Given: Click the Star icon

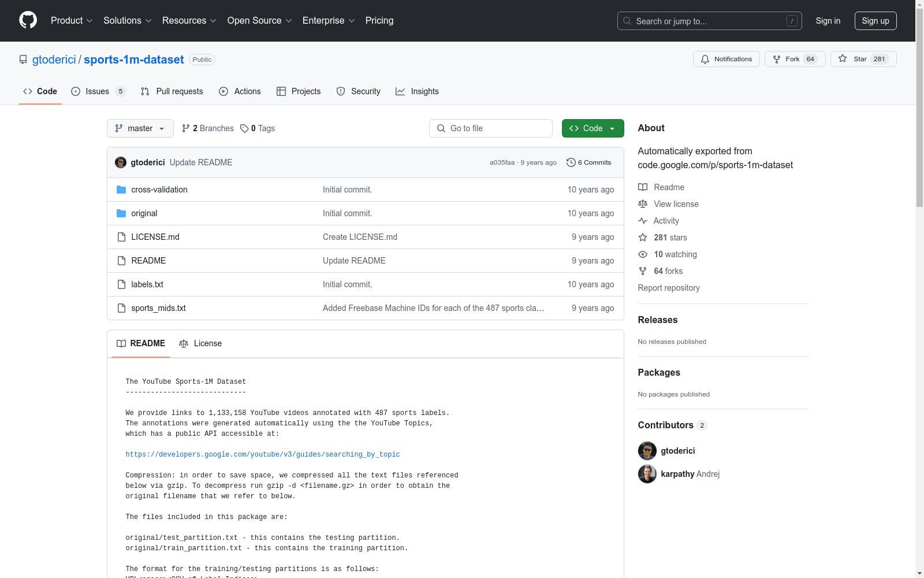Looking at the screenshot, I should [x=843, y=58].
